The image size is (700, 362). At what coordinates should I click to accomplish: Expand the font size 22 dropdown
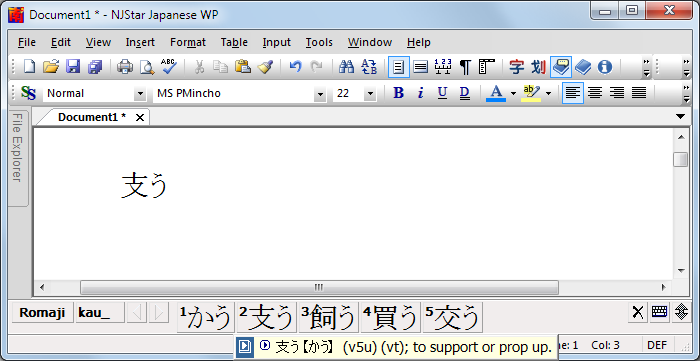point(370,94)
